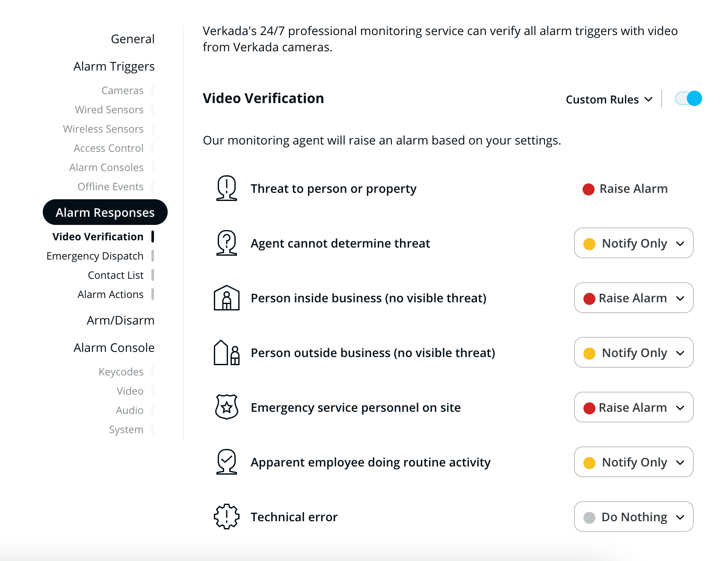Disable the Video Verification toggle
Viewport: 728px width, 561px height.
coord(688,98)
